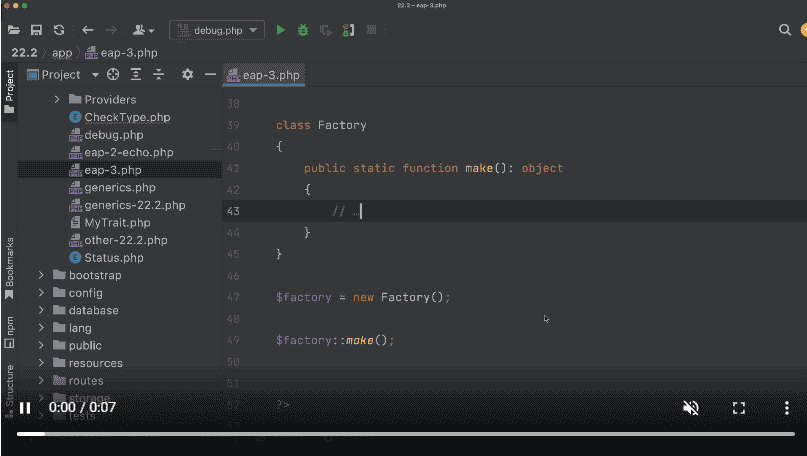
Task: Click the Select Opened File target icon
Action: click(x=113, y=75)
